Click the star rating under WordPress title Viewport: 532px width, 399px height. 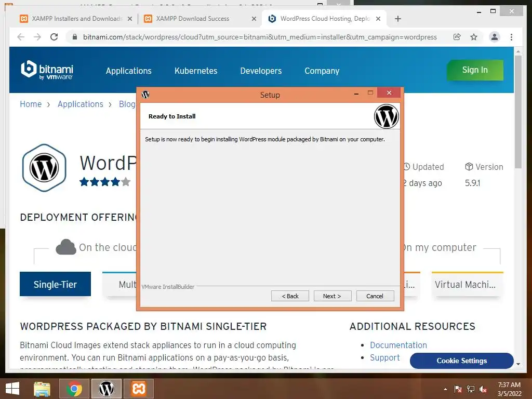[105, 182]
